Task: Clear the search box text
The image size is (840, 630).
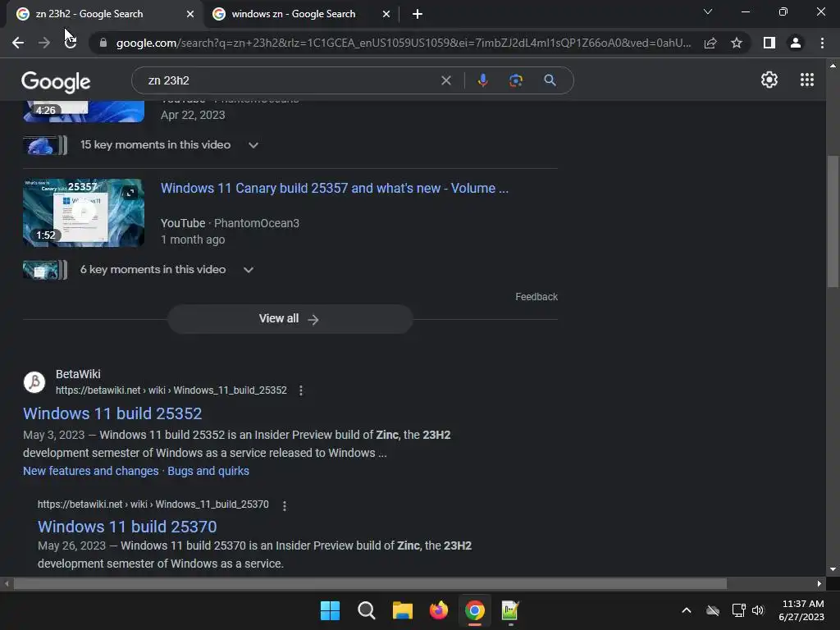Action: (x=445, y=80)
